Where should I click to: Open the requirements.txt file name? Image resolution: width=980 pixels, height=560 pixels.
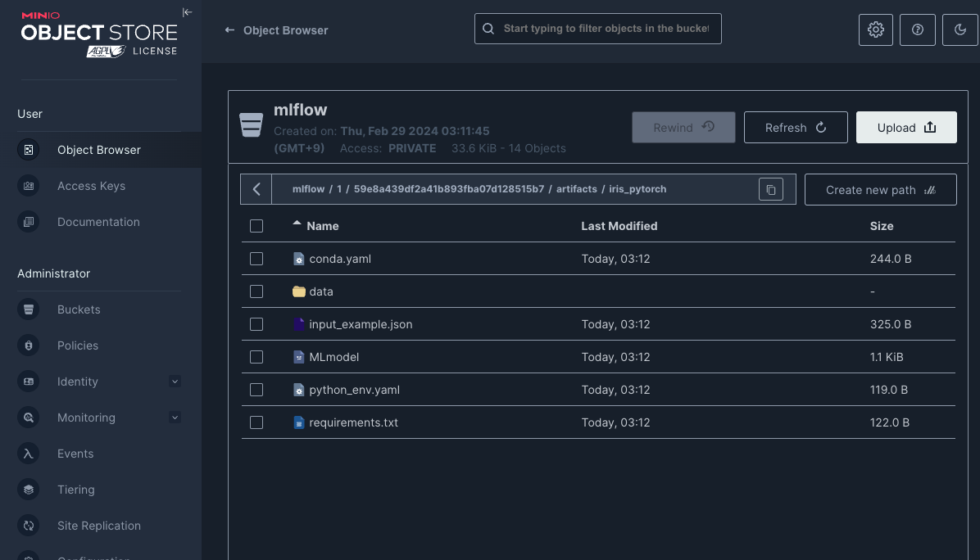pyautogui.click(x=353, y=422)
